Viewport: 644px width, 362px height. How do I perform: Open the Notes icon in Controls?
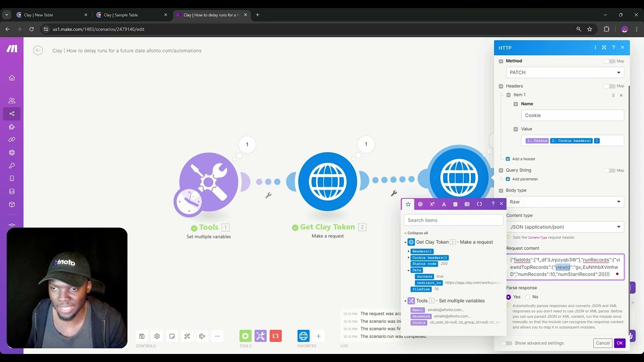point(172,336)
